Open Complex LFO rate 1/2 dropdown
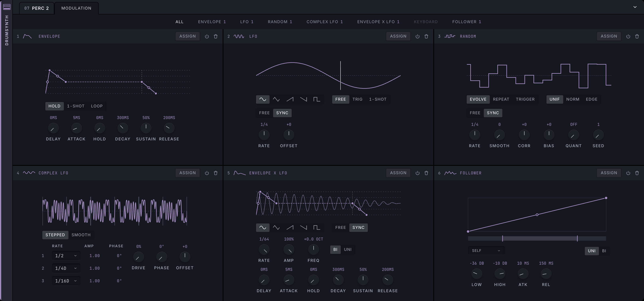Screen dimensions: 644x301 (66, 256)
